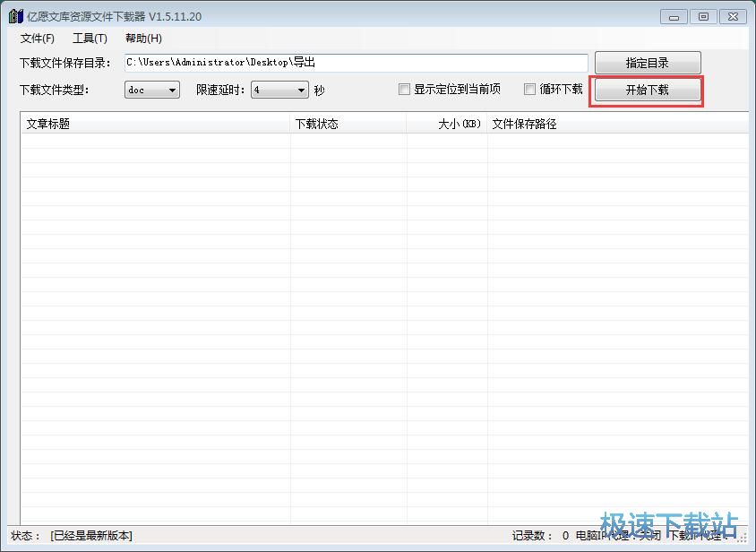Close the downloader window
Image resolution: width=756 pixels, height=552 pixels.
[x=733, y=17]
